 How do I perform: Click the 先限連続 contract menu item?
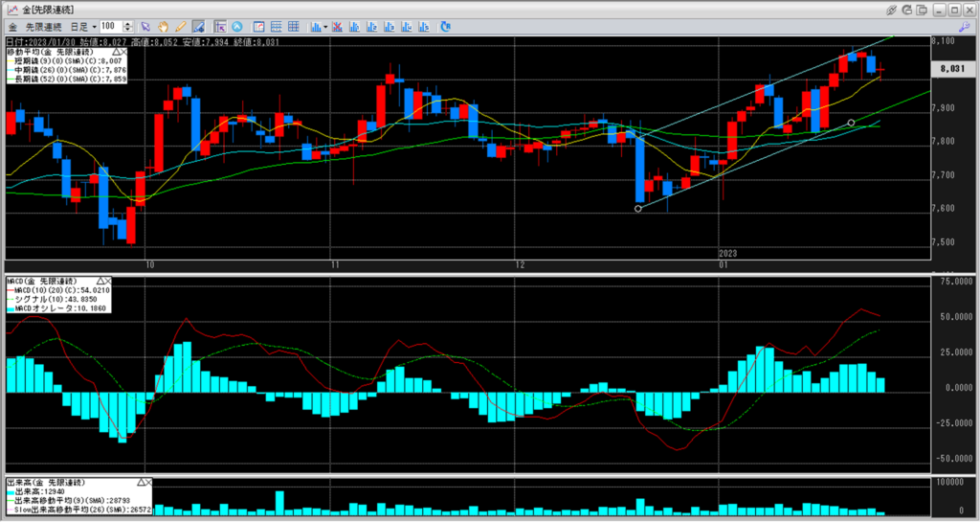coord(41,26)
